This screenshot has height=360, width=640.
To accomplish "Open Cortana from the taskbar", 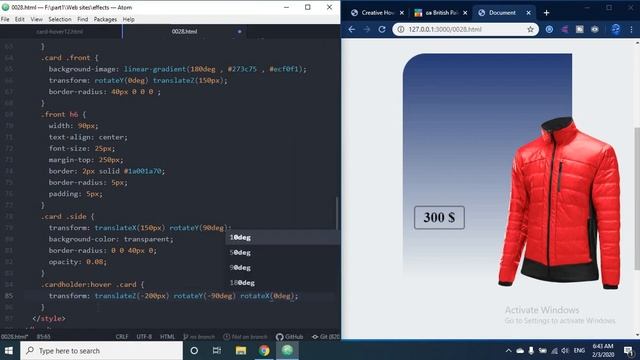I will [x=194, y=351].
